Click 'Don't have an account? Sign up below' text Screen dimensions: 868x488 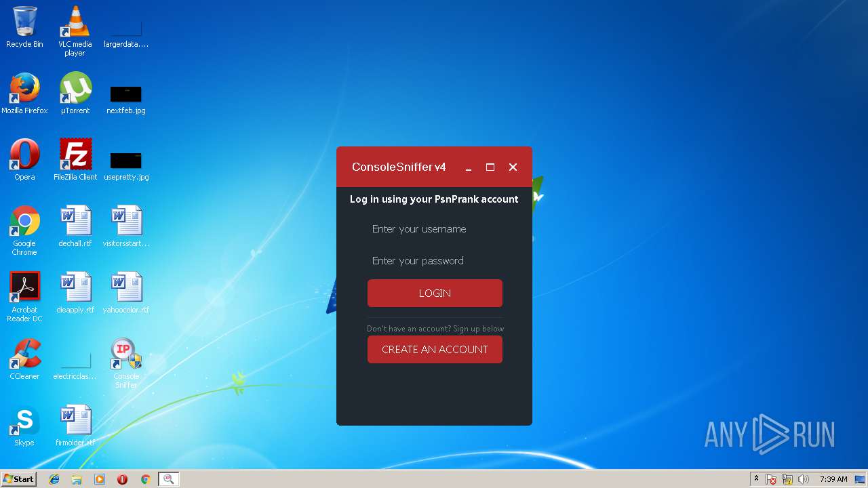[435, 329]
